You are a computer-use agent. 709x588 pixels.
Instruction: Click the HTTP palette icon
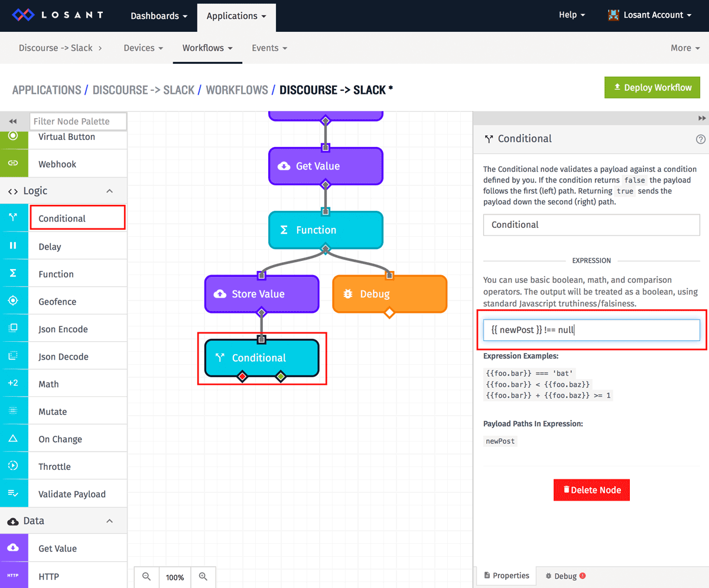pos(14,576)
